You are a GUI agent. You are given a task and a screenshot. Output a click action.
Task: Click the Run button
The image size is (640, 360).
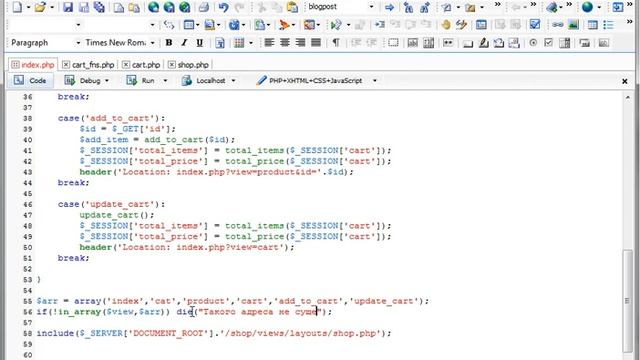point(140,80)
